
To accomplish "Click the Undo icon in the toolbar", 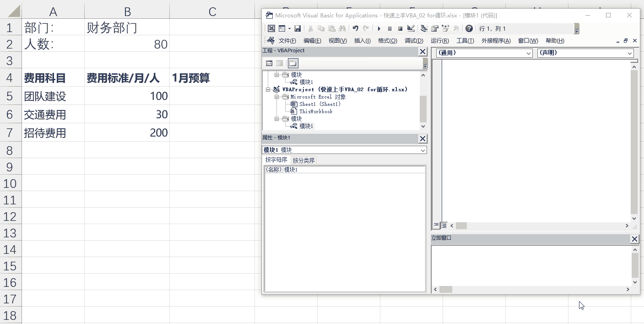I will click(356, 28).
